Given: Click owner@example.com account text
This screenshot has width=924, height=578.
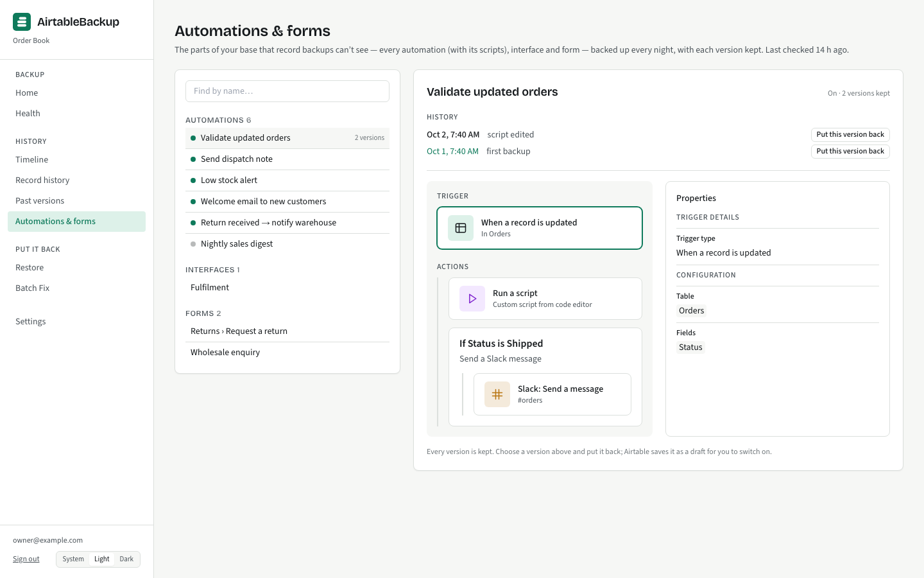Looking at the screenshot, I should (x=47, y=541).
